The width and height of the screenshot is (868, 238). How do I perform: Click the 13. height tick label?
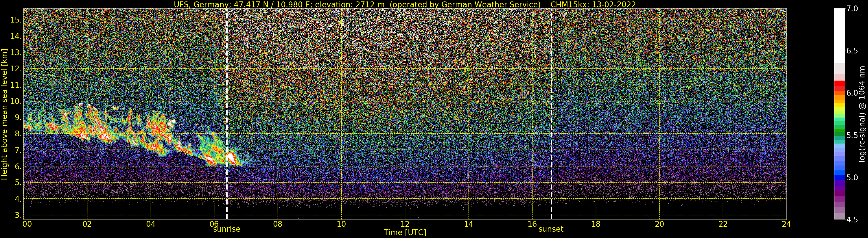(x=16, y=53)
